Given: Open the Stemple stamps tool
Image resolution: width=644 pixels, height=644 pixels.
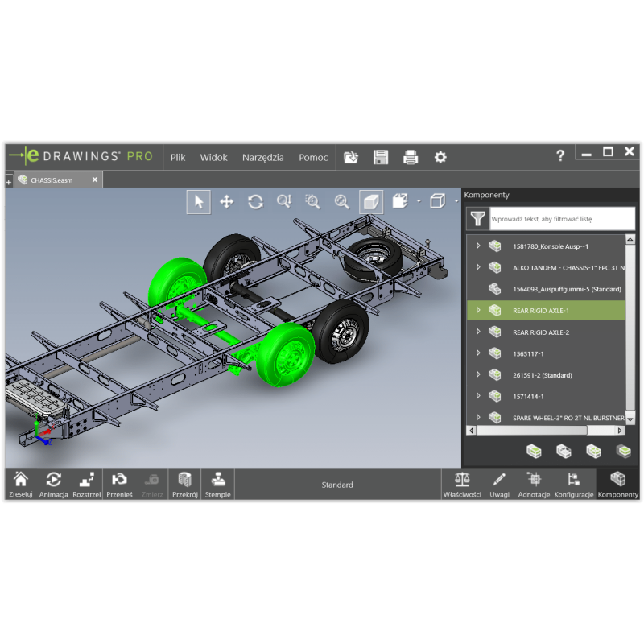Looking at the screenshot, I should pyautogui.click(x=217, y=485).
